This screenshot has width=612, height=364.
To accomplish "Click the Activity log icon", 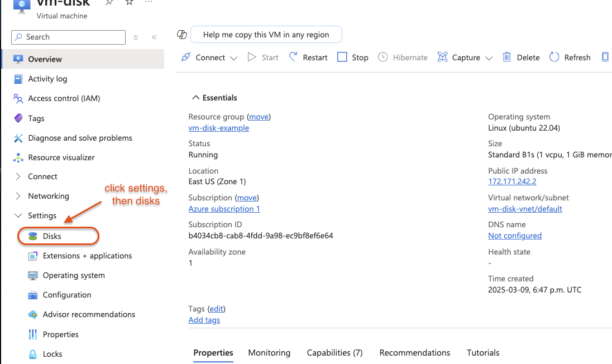I will click(18, 79).
